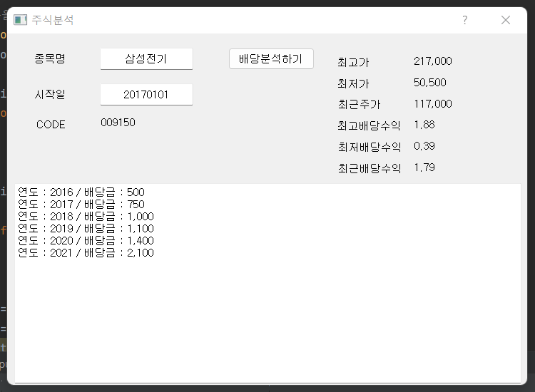
Task: Focus the 시작일 input field with 20170101
Action: tap(146, 94)
